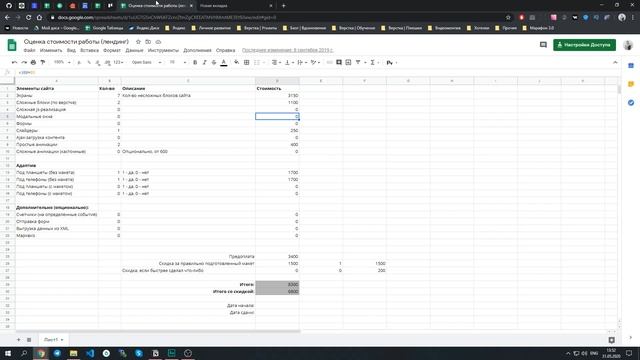The image size is (640, 360).
Task: Open the Справка menu
Action: coord(225,50)
